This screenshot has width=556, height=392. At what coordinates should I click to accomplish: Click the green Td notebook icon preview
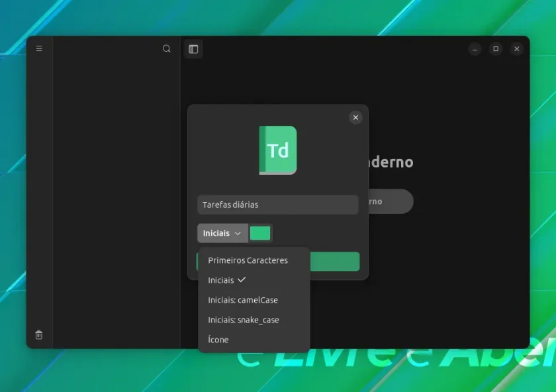(278, 150)
